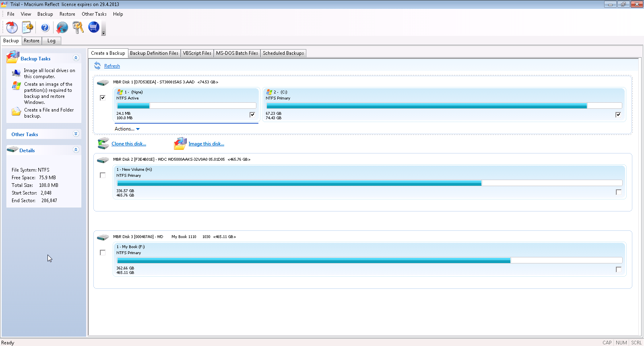Click the Other Tasks panel heading

(x=25, y=135)
